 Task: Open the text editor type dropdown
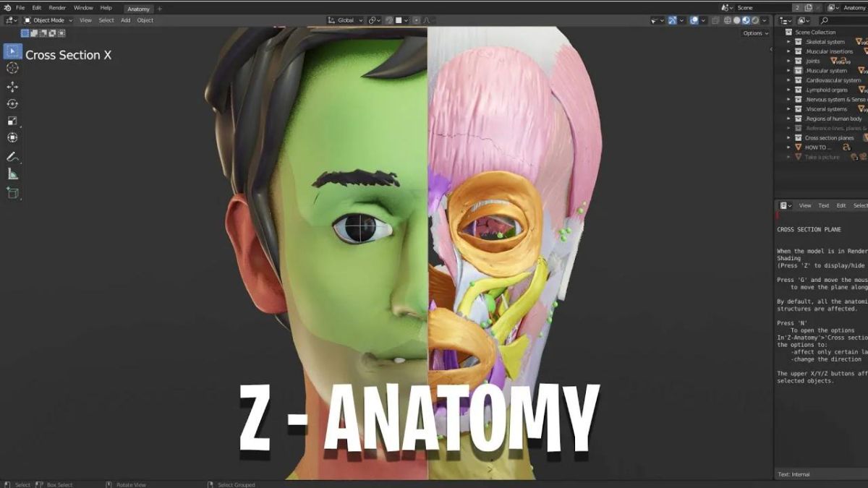pyautogui.click(x=786, y=205)
